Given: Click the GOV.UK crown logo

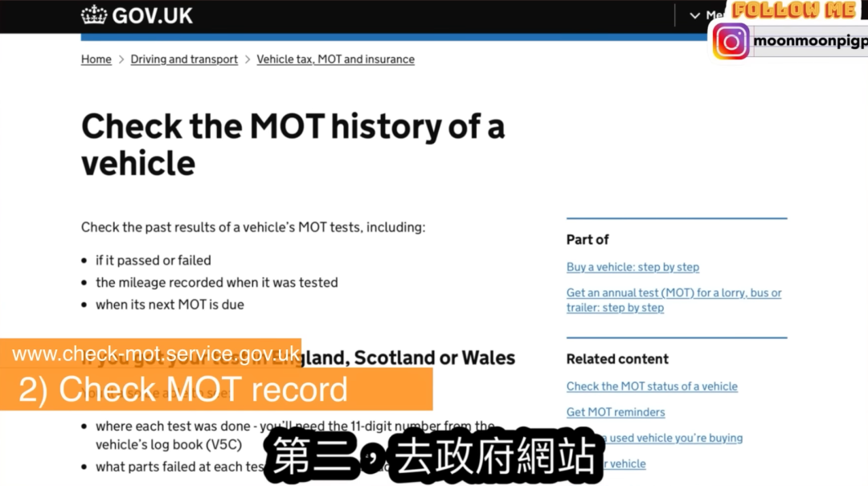Looking at the screenshot, I should point(94,15).
